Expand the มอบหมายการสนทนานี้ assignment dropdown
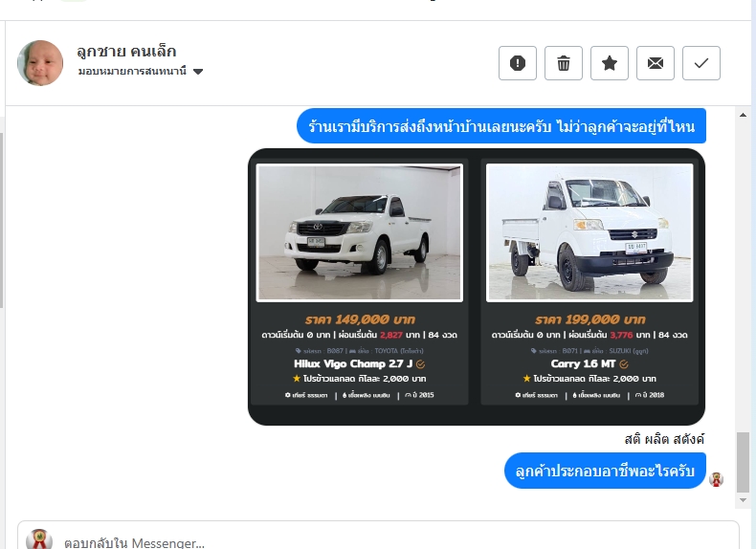756x549 pixels. [x=141, y=72]
